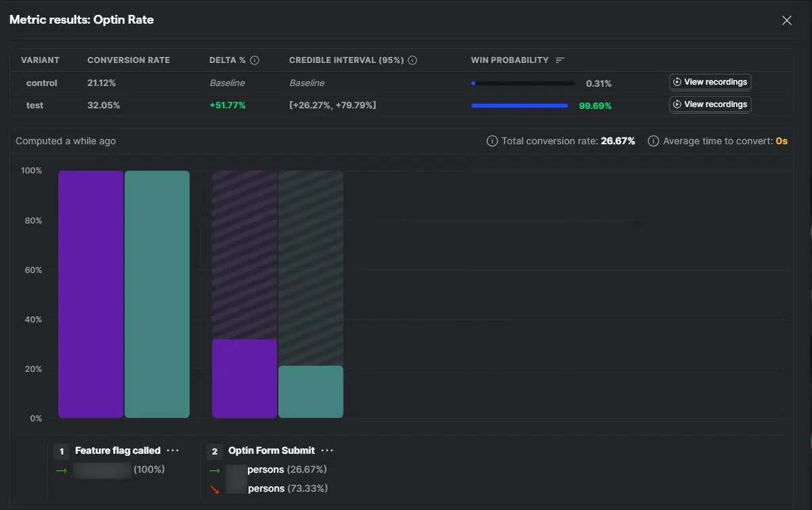Select teal bar in Feature flag called step

pyautogui.click(x=157, y=294)
